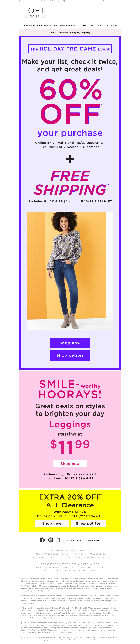Open the Sweet Deals navigation link
This screenshot has height=644, width=140.
96,25
